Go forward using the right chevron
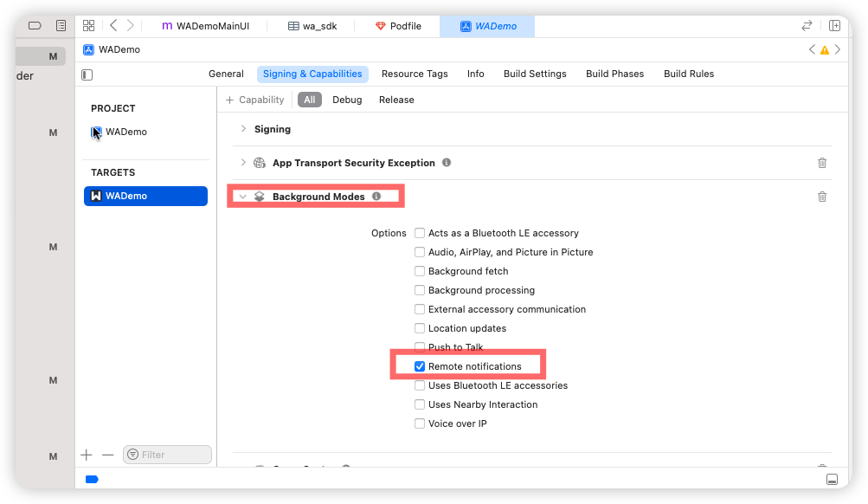Viewport: 868px width, 504px height. 130,25
